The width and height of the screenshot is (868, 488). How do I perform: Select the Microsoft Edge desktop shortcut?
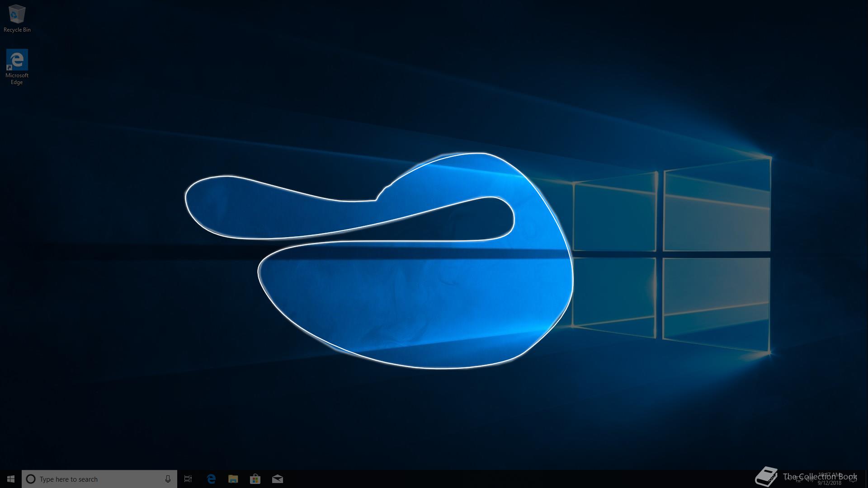click(17, 67)
